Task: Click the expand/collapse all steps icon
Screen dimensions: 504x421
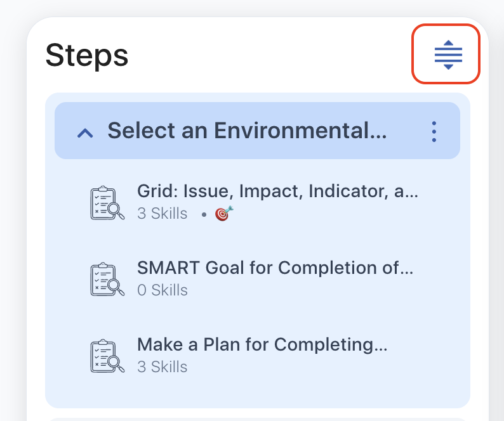Action: (x=448, y=55)
